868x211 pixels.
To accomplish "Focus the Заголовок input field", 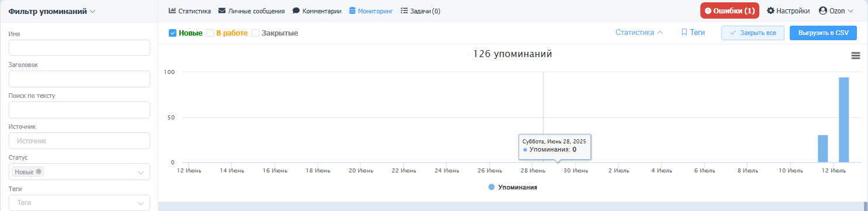I will click(x=79, y=79).
